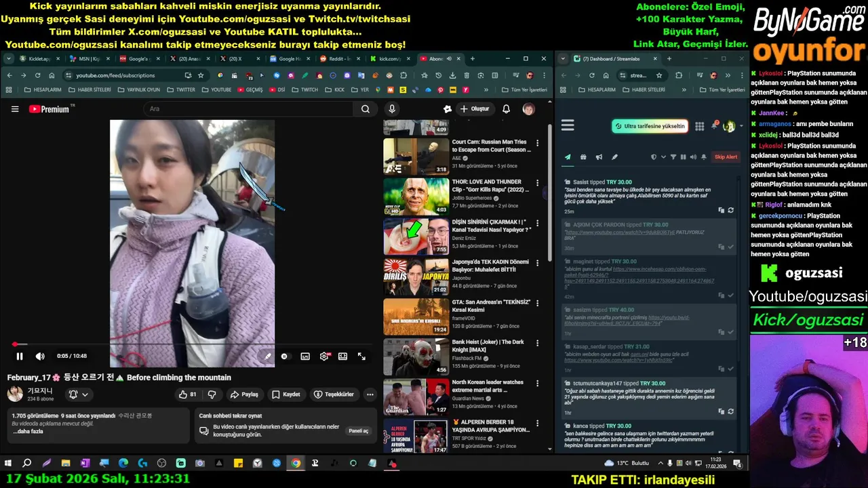
Task: Switch to theater mode view
Action: 343,357
